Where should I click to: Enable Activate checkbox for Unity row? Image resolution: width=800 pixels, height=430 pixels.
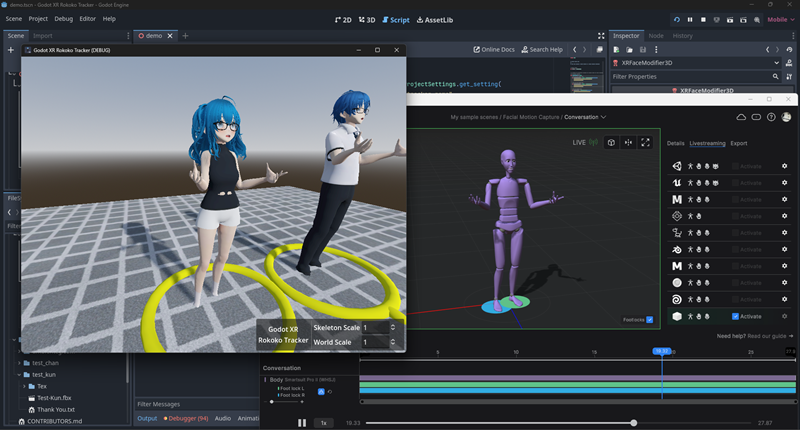736,165
